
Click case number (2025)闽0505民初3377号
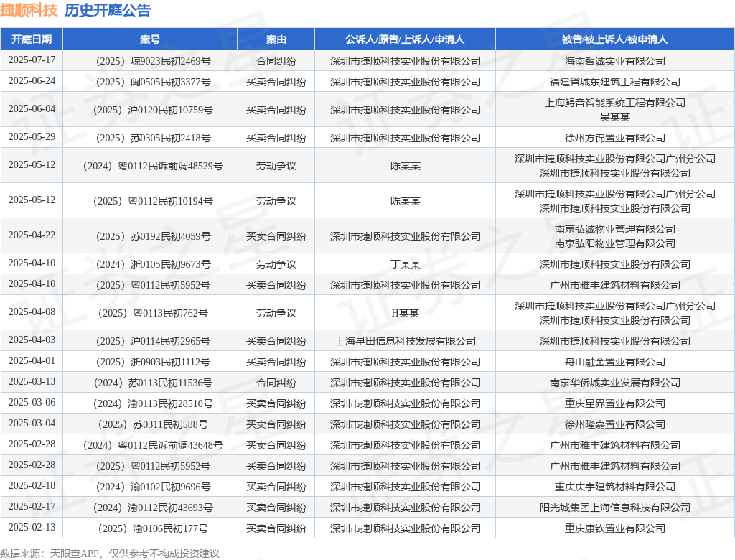pyautogui.click(x=153, y=82)
